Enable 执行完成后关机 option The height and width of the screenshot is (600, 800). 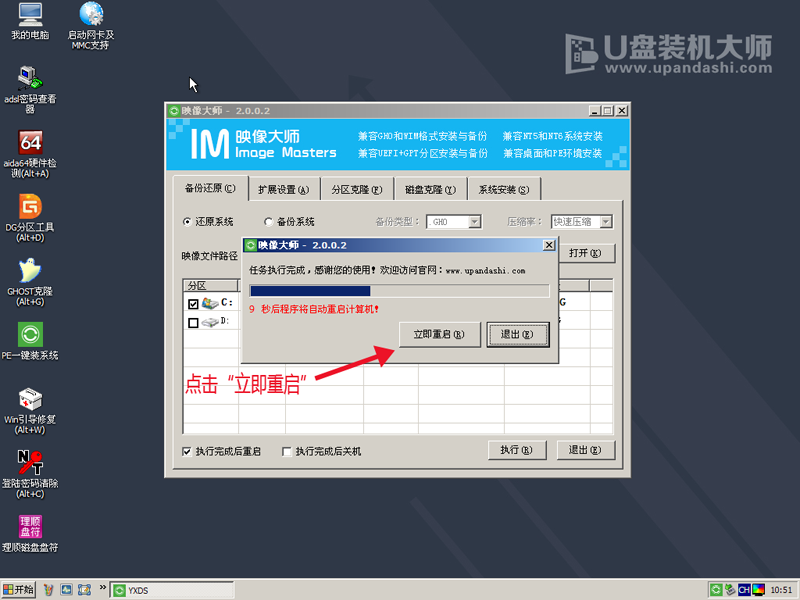pos(285,451)
